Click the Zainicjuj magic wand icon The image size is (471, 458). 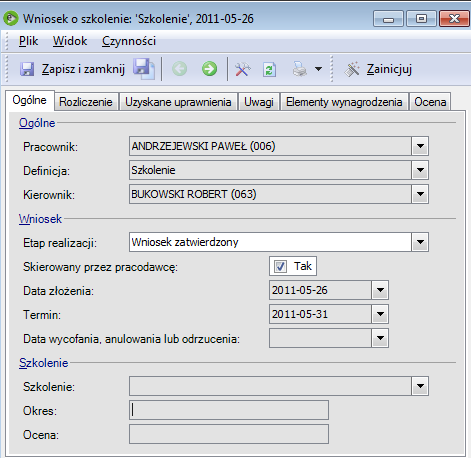(352, 69)
